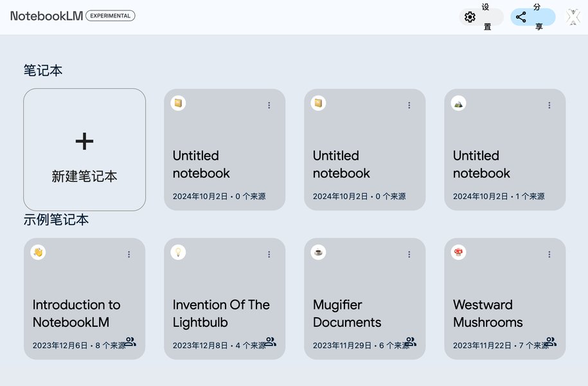Open Introduction to NotebookLM notebook
The height and width of the screenshot is (386, 588).
pos(84,299)
